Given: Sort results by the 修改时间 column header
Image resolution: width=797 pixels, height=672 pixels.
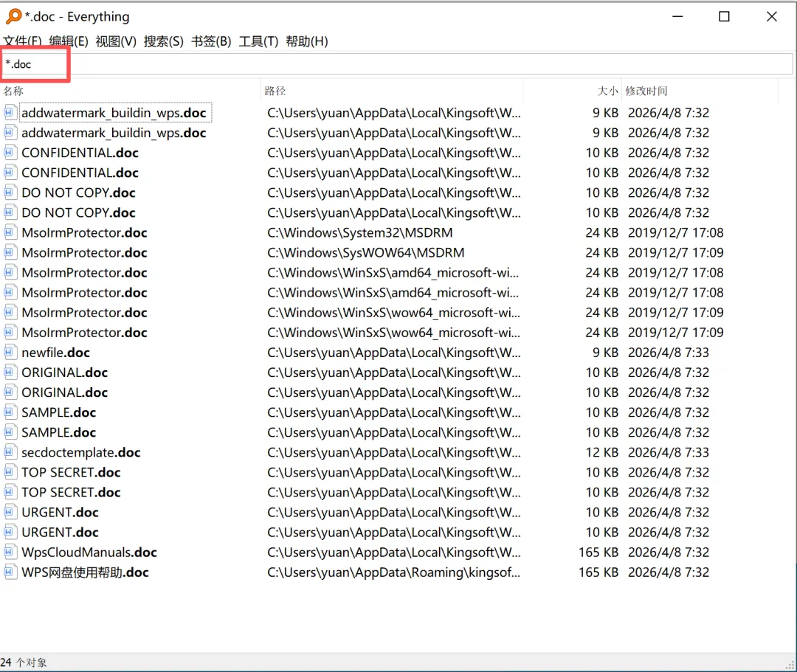Looking at the screenshot, I should tap(700, 91).
